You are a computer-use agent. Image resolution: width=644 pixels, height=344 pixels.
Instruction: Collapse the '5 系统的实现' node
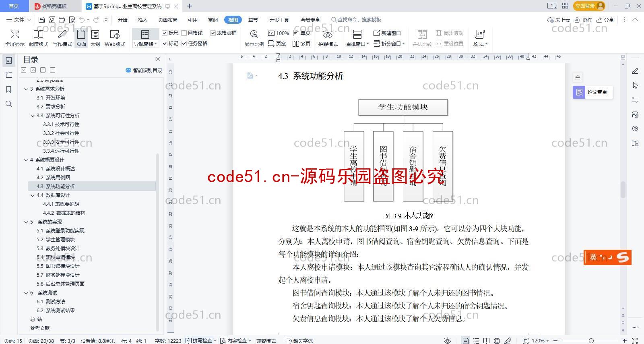pos(26,222)
